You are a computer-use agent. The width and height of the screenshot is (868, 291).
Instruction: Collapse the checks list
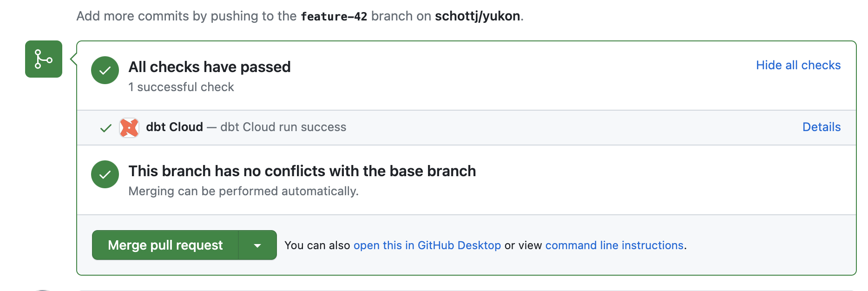click(x=798, y=65)
